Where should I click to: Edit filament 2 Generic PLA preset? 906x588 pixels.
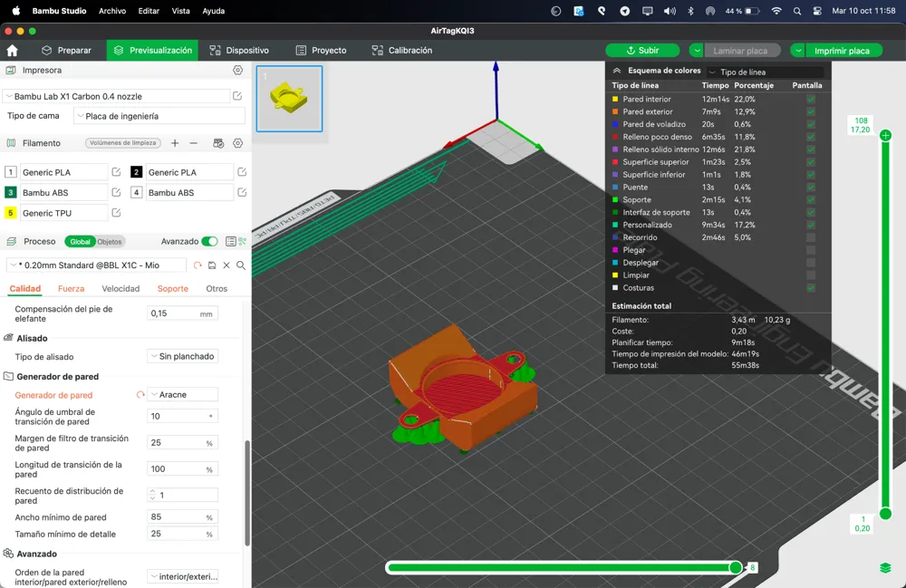click(x=242, y=171)
